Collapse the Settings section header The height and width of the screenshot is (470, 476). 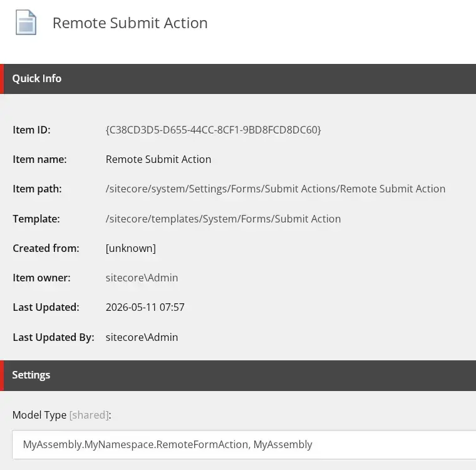click(x=238, y=375)
